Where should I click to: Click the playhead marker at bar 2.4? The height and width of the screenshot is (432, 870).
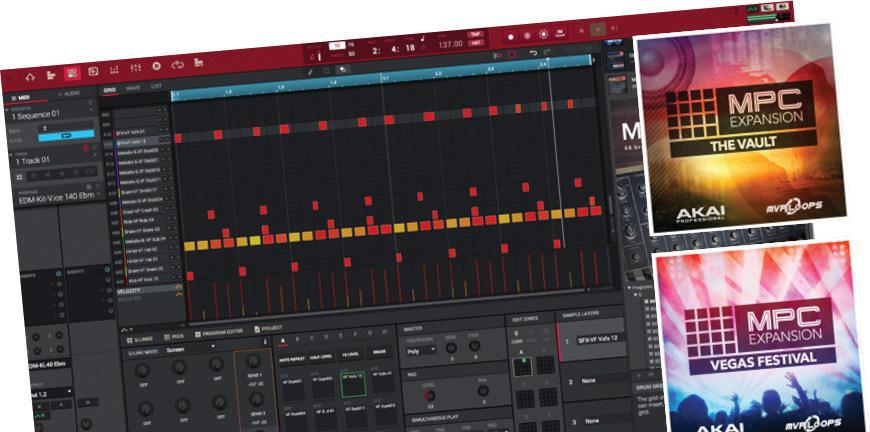pyautogui.click(x=548, y=57)
